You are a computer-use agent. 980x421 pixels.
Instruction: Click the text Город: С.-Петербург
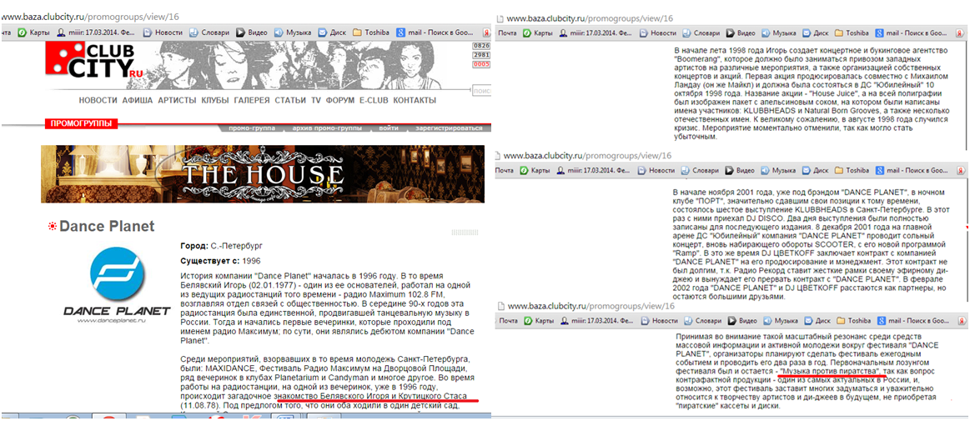(x=222, y=246)
